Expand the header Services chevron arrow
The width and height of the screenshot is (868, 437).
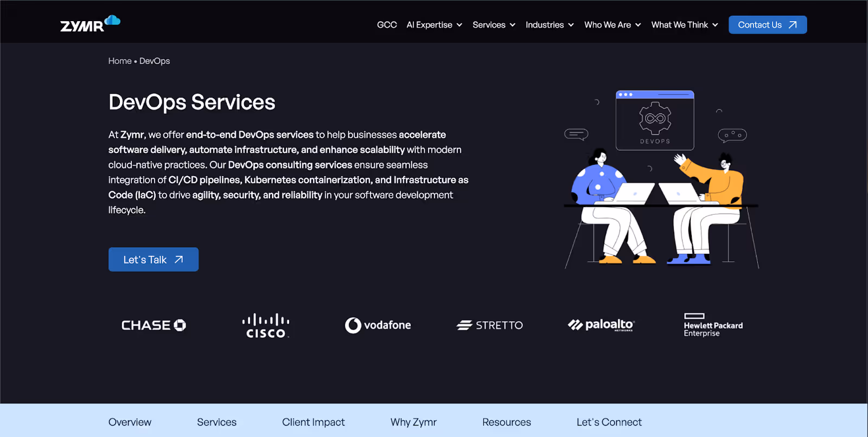[513, 25]
